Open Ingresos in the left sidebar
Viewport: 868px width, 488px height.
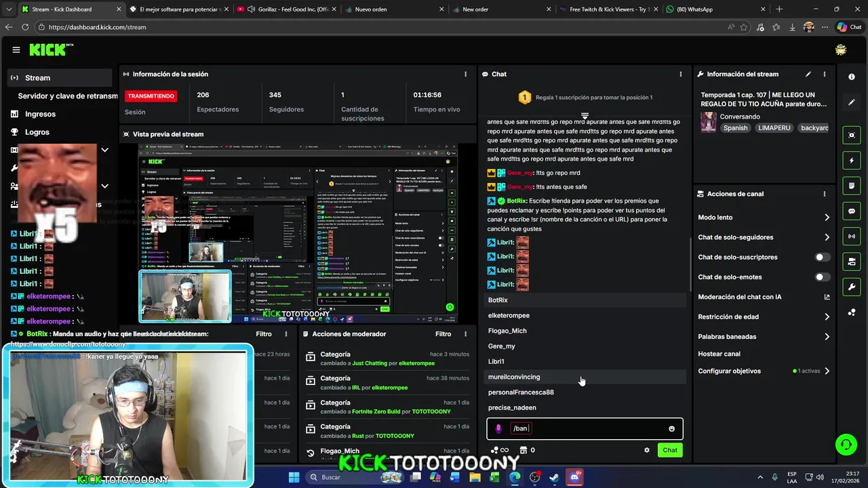40,114
